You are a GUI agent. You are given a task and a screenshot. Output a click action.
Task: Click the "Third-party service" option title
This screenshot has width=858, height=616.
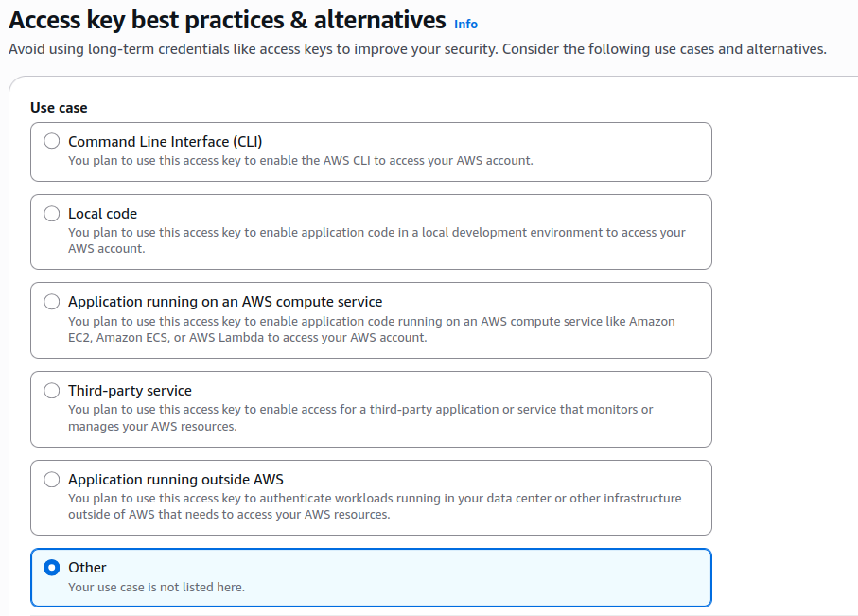[x=130, y=391]
